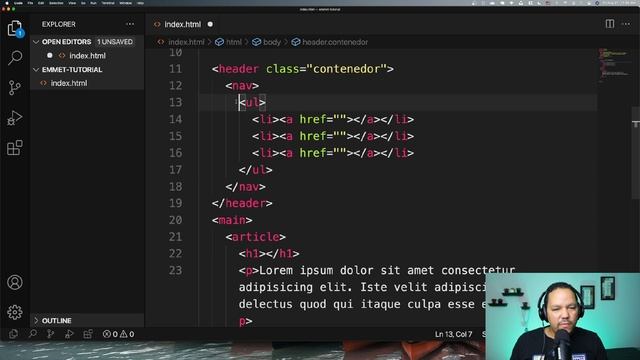The height and width of the screenshot is (360, 640).
Task: Open the Code menu in the menu bar
Action: (x=18, y=3)
